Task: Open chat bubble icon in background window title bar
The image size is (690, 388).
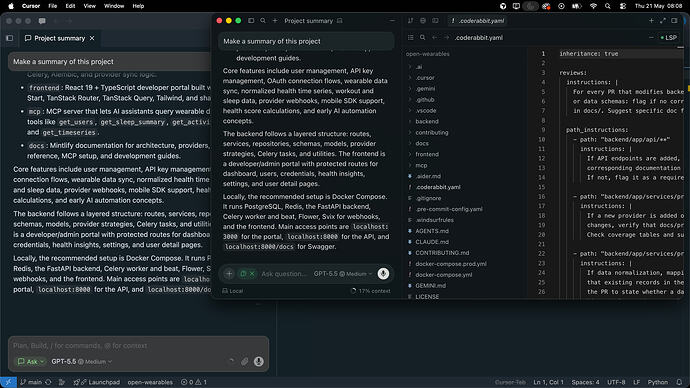Action: tap(42, 21)
